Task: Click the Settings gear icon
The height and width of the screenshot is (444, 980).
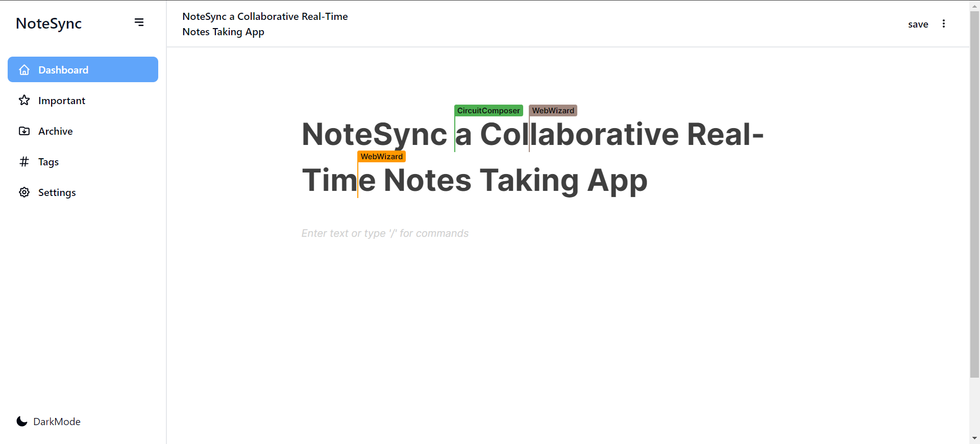Action: click(x=24, y=192)
